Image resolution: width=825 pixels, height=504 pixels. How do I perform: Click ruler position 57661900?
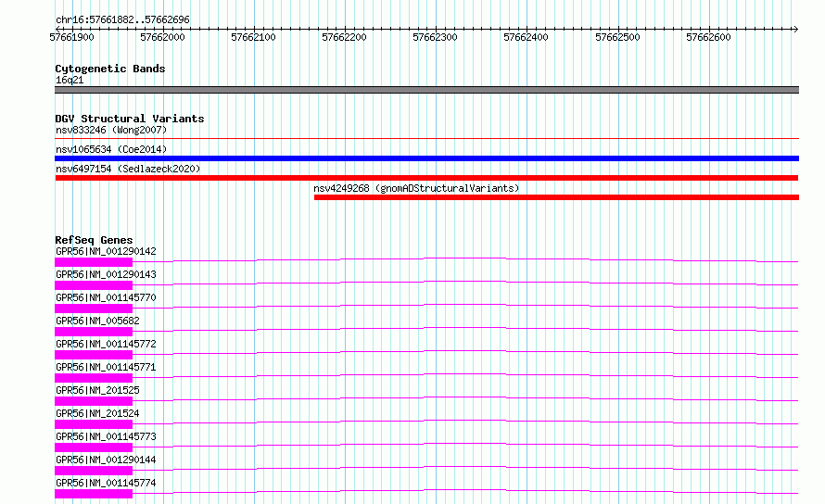pos(71,37)
